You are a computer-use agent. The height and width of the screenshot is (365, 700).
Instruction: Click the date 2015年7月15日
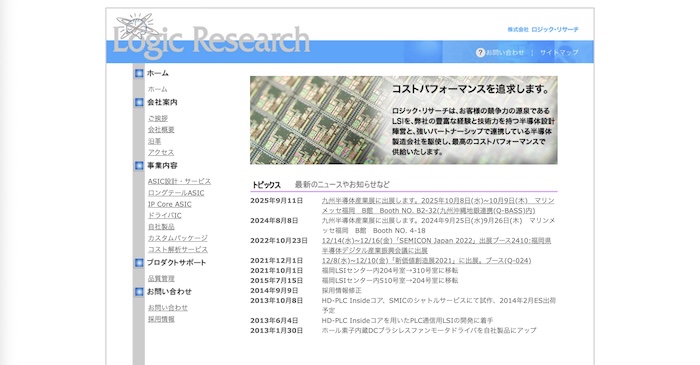point(276,281)
